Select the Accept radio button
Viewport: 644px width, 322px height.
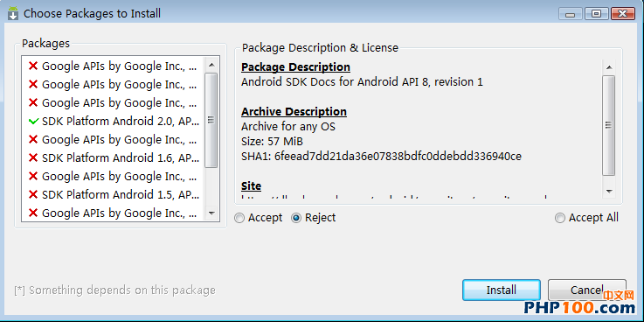(x=239, y=218)
